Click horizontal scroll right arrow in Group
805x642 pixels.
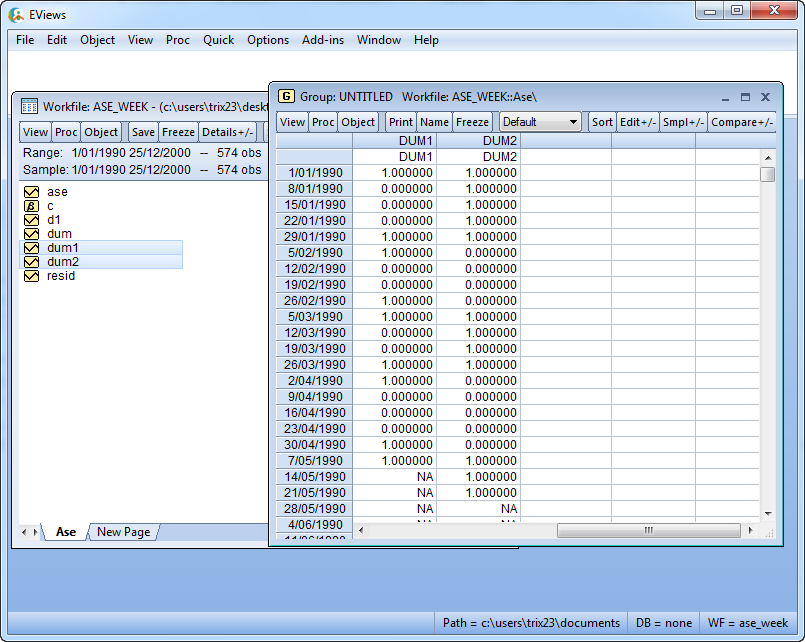coord(751,530)
